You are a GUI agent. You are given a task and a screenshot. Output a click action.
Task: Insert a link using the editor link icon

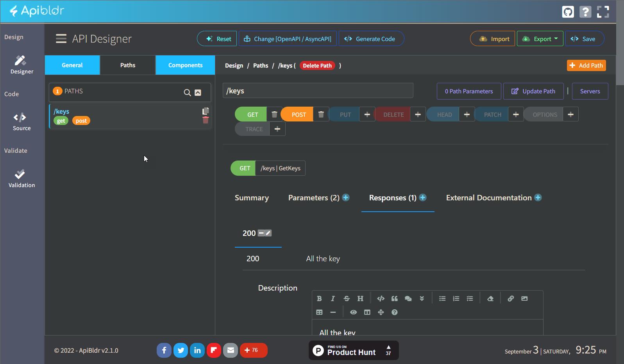[x=510, y=298]
